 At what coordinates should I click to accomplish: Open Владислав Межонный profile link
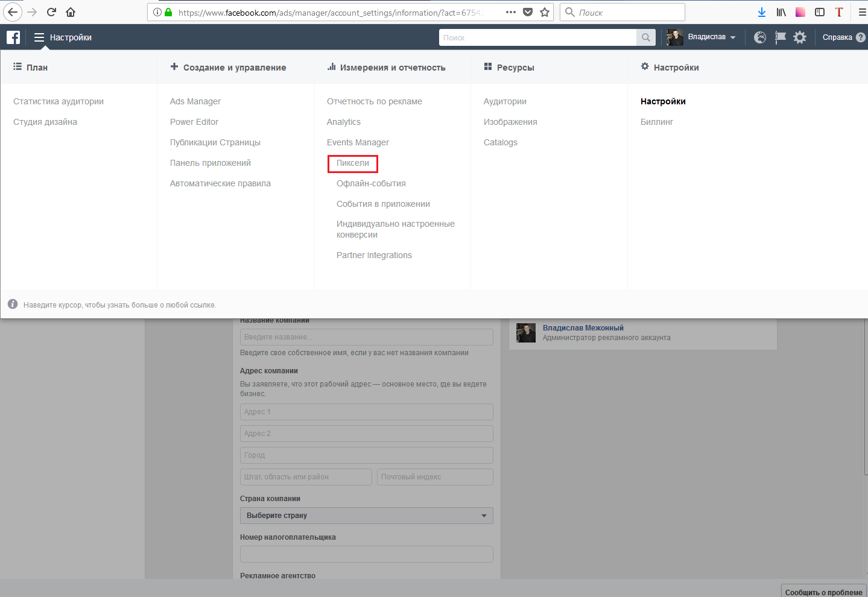(x=583, y=328)
